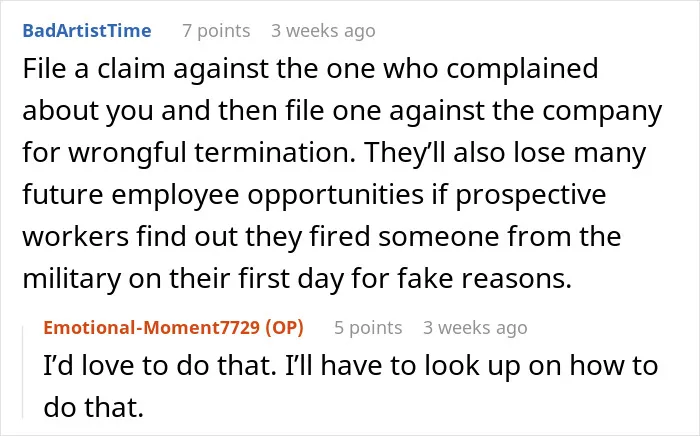
Task: Click the phrase "wrongful termination"
Action: [211, 153]
